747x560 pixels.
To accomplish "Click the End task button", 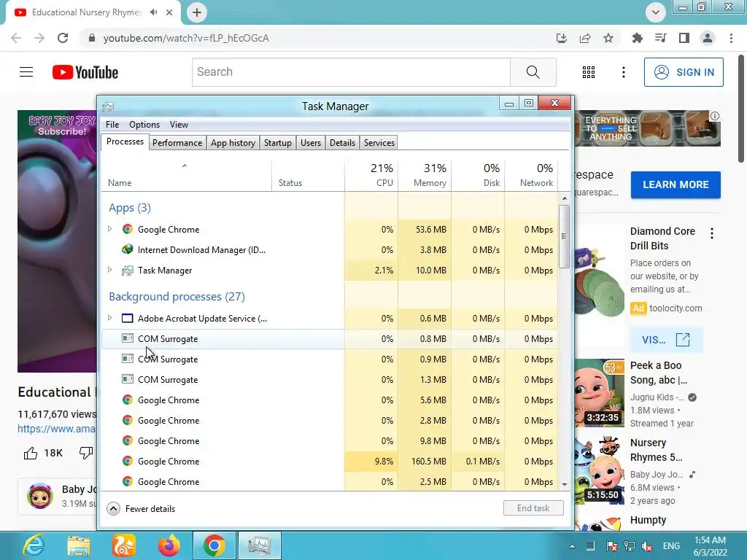I will (x=533, y=508).
